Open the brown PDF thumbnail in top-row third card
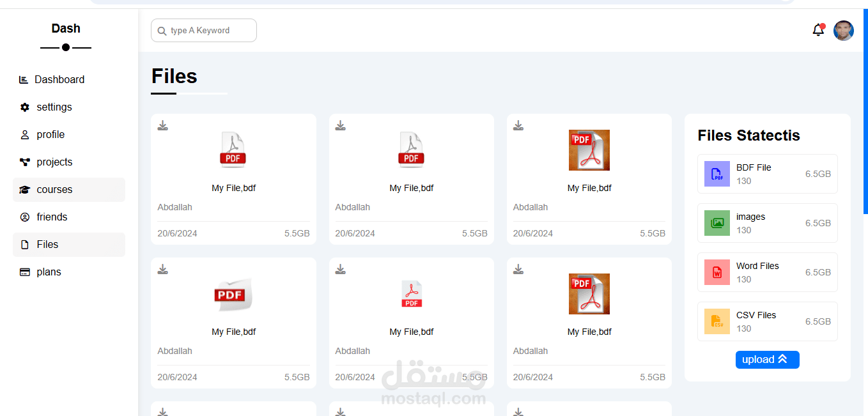The width and height of the screenshot is (868, 416). coord(589,150)
